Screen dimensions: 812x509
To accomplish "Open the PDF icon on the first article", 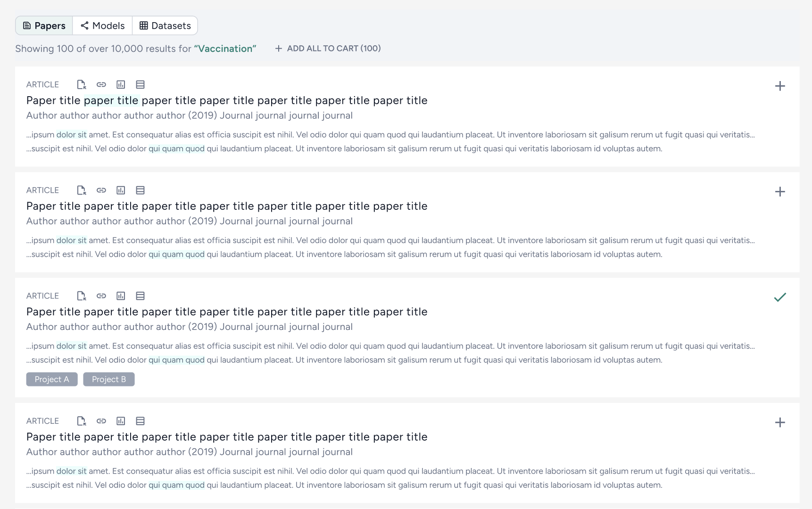I will [x=81, y=84].
